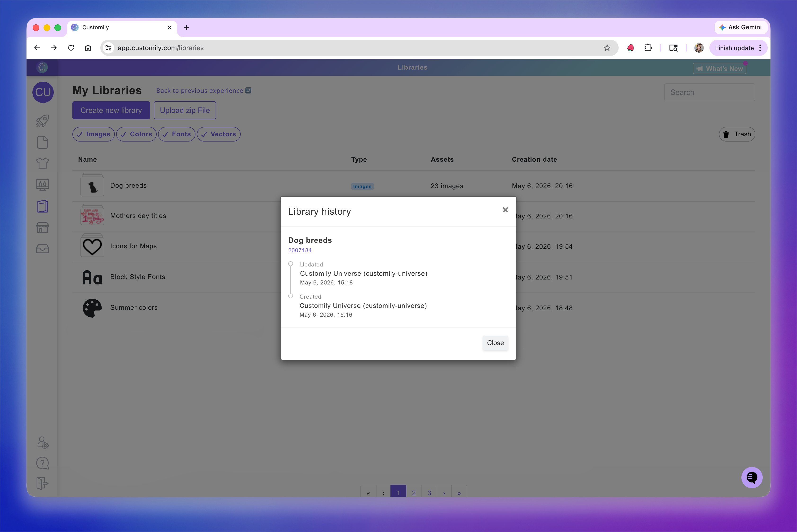This screenshot has width=797, height=532.
Task: Click the browser forward arrow
Action: [54, 48]
